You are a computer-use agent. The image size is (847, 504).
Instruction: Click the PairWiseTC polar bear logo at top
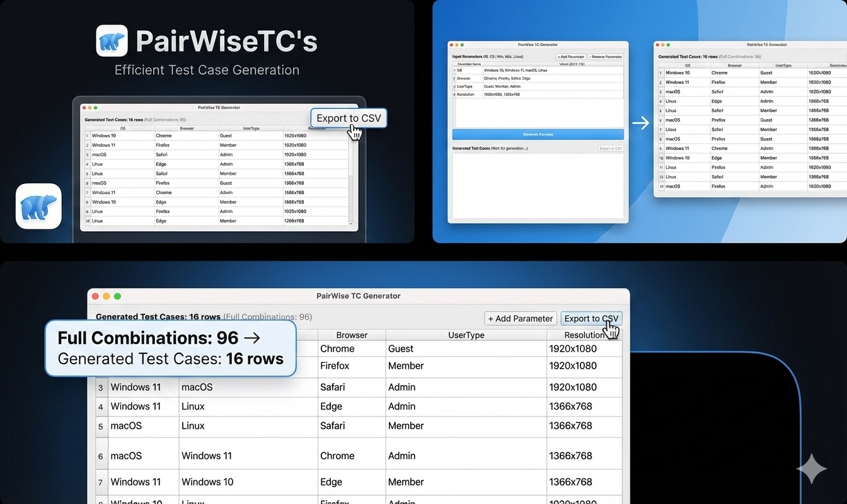[x=112, y=40]
